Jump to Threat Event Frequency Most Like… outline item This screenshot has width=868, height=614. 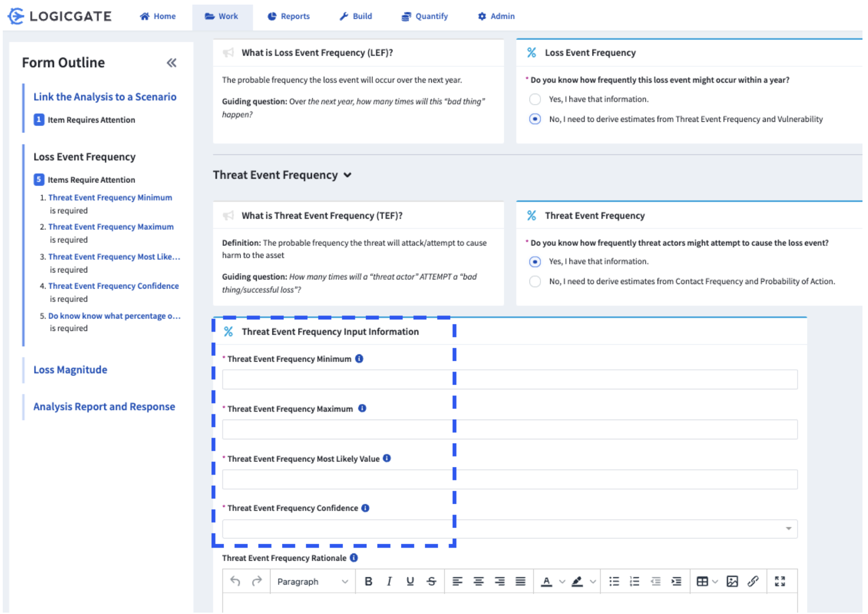click(114, 257)
